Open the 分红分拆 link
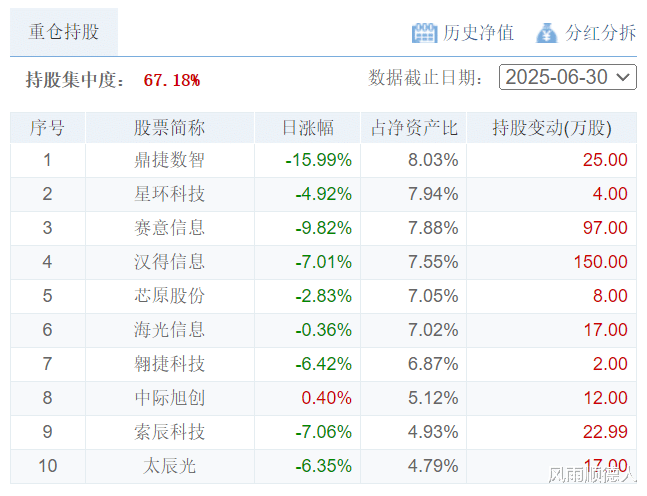Screen dimensions: 647x496 click(601, 33)
